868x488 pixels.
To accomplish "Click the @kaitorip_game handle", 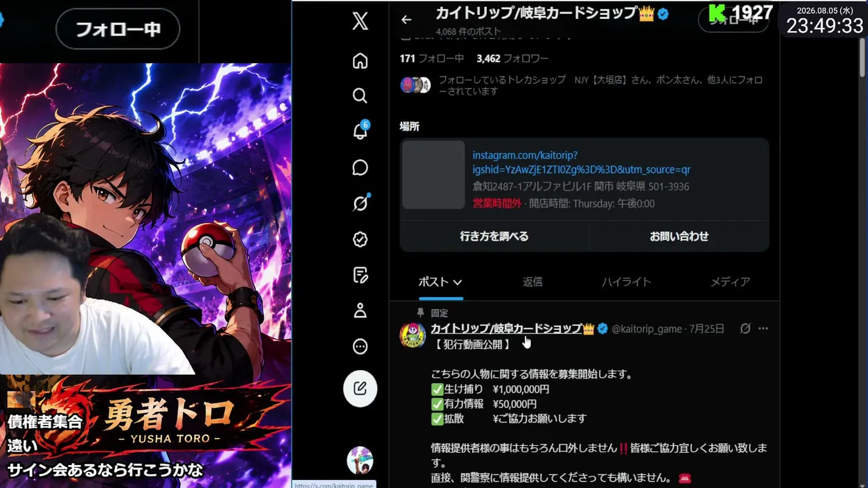I will click(647, 329).
